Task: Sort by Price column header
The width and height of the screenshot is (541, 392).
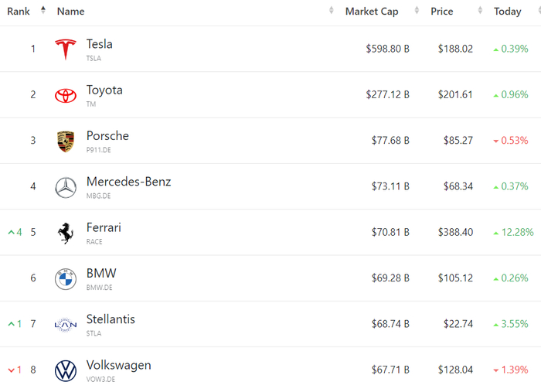Action: [x=442, y=12]
